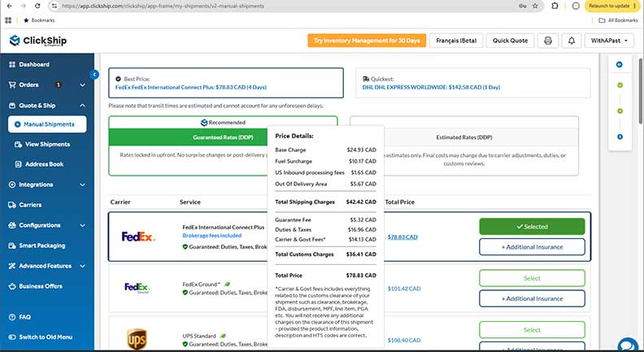Click Relaunch to update button
Viewport: 644px width, 352px height.
coord(612,7)
